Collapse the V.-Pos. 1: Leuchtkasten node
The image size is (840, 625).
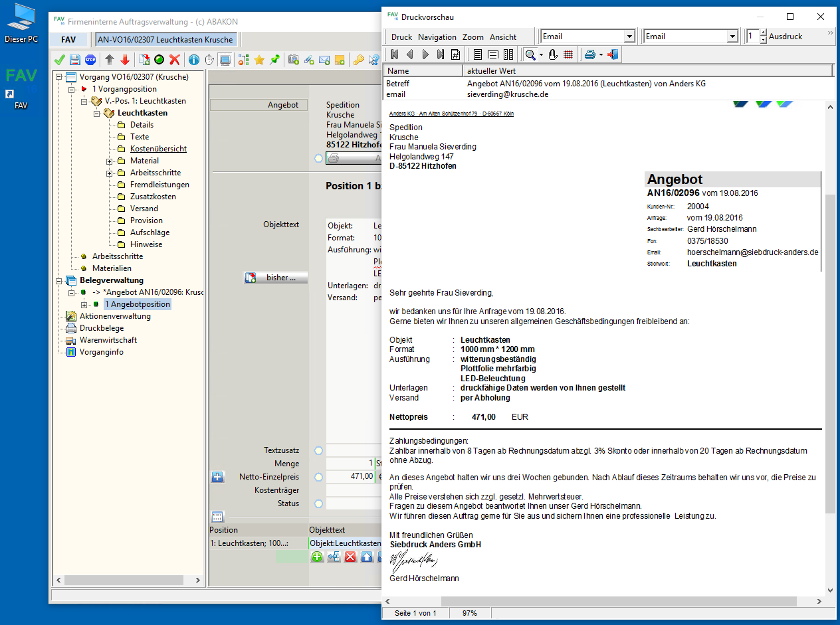[84, 101]
